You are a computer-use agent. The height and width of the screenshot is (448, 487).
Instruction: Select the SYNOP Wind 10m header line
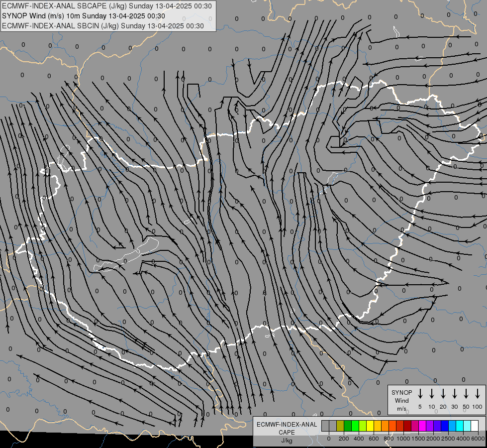pos(84,16)
